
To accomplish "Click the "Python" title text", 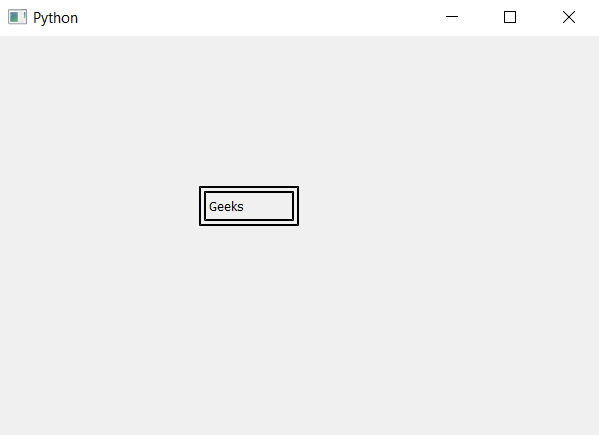I will [55, 18].
